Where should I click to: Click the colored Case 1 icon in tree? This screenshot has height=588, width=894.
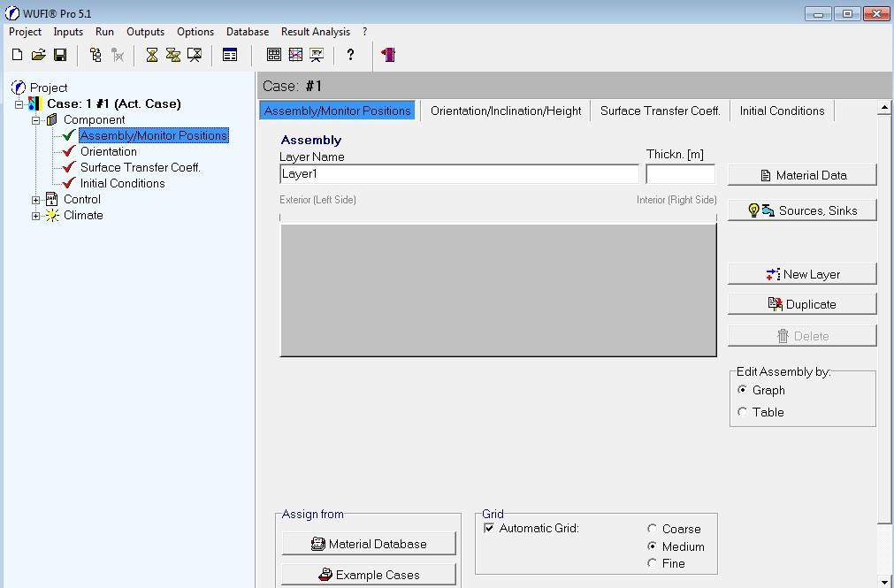(x=34, y=103)
